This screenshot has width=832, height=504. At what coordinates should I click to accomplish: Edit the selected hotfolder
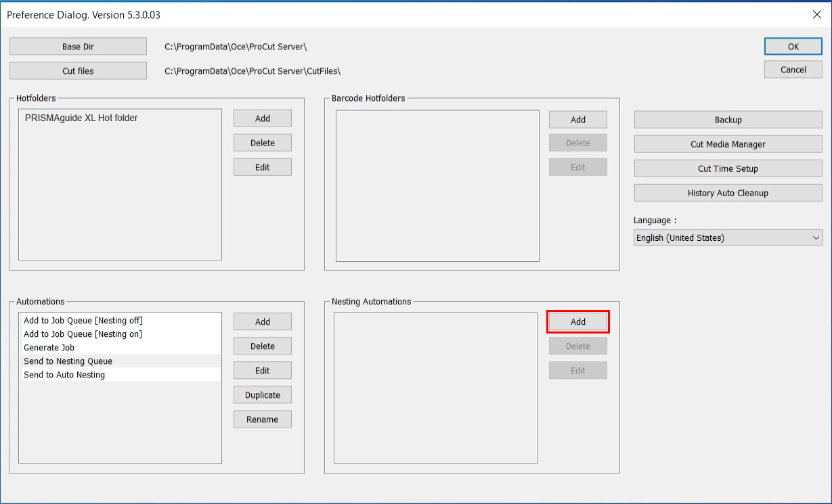pyautogui.click(x=263, y=167)
